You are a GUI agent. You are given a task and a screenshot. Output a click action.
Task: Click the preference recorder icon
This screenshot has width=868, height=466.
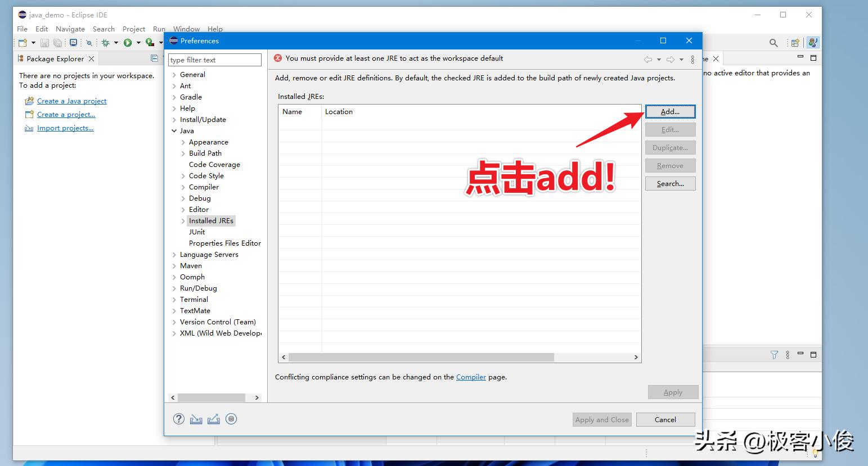click(x=231, y=419)
